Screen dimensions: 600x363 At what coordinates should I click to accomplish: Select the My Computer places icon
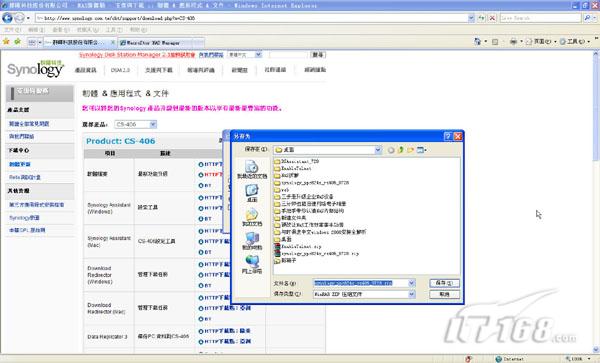251,241
